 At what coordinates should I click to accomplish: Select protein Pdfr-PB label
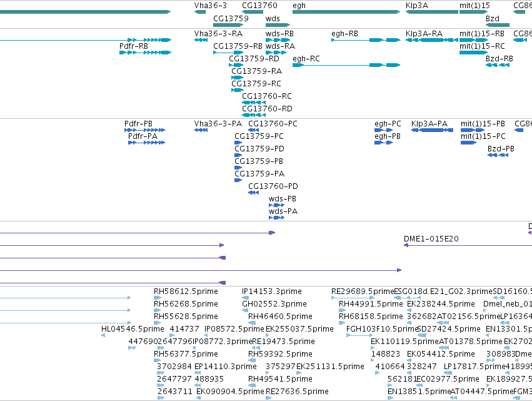point(138,124)
